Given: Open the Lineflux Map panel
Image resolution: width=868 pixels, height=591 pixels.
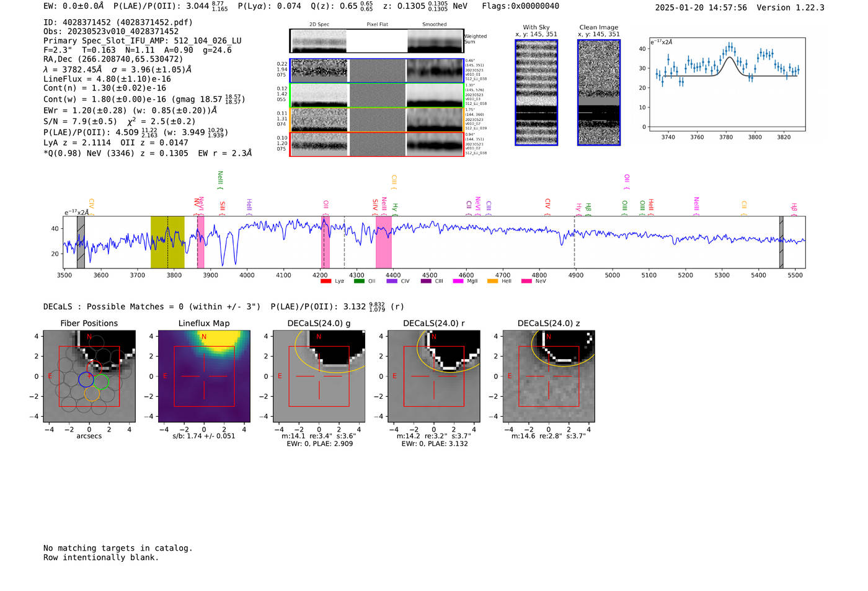Looking at the screenshot, I should click(204, 376).
